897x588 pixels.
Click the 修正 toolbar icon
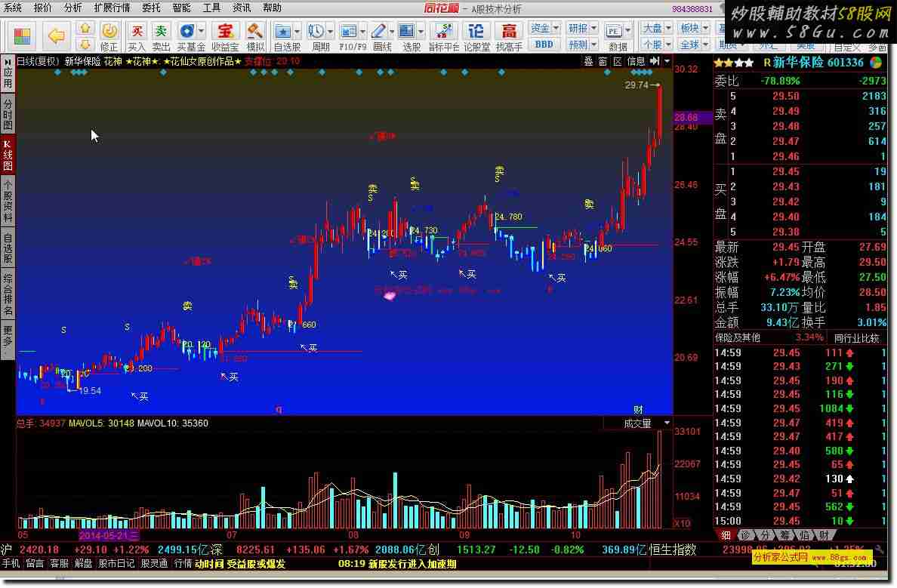click(109, 36)
